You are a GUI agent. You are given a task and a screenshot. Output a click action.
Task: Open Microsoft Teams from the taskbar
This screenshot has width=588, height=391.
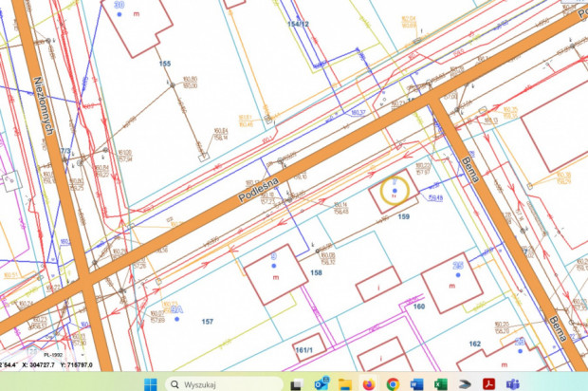(513, 384)
